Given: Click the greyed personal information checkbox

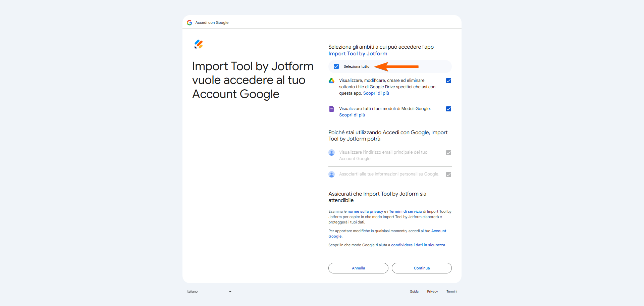Looking at the screenshot, I should pos(448,174).
